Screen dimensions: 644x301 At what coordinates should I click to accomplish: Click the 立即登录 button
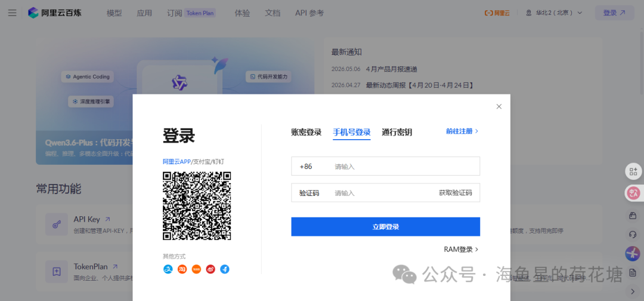click(386, 226)
